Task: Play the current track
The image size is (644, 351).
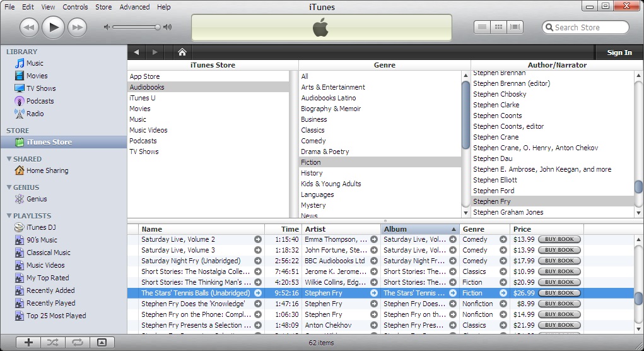Action: 54,28
